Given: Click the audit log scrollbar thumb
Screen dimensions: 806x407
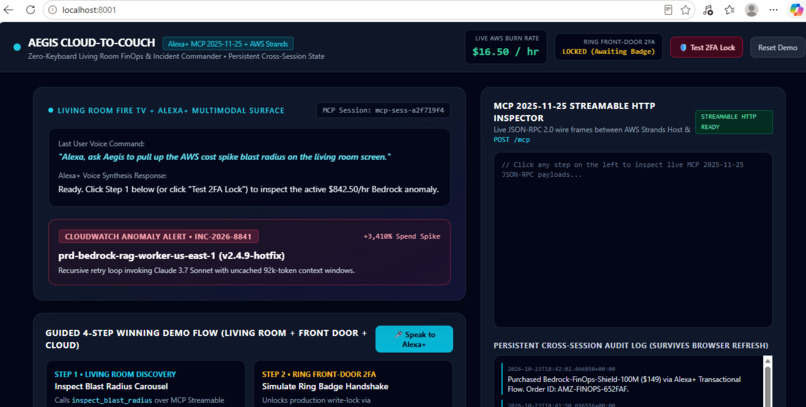Looking at the screenshot, I should point(767,385).
